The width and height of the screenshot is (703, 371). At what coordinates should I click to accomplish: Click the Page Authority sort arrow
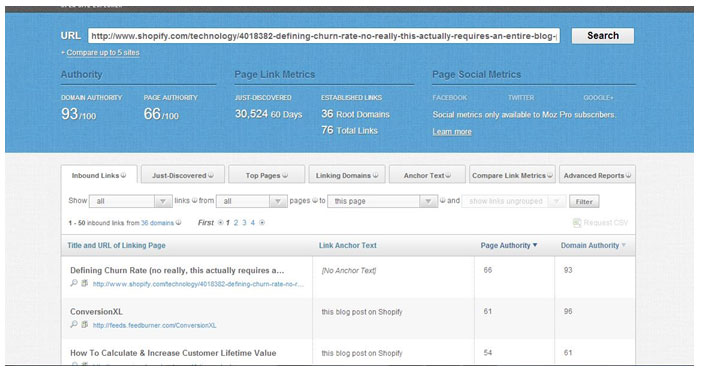[x=535, y=245]
